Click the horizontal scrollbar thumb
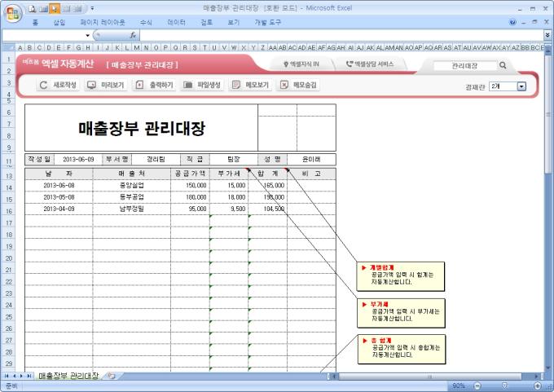Image resolution: width=554 pixels, height=392 pixels. [430, 377]
